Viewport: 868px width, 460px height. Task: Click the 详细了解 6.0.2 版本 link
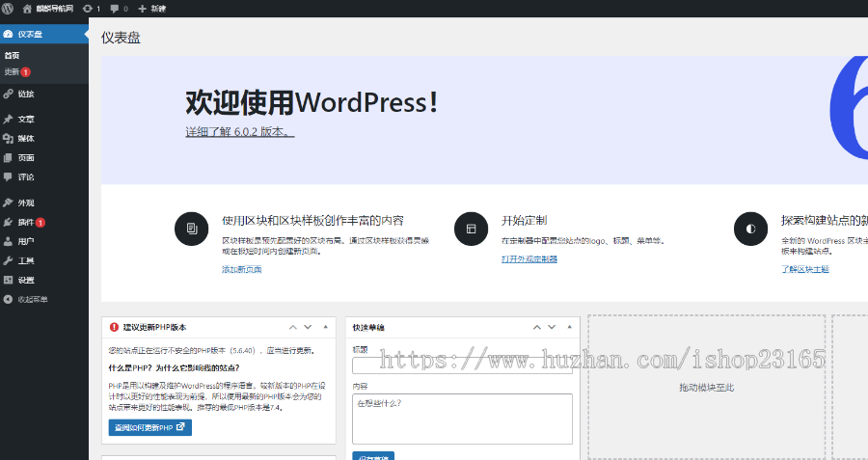tap(240, 132)
